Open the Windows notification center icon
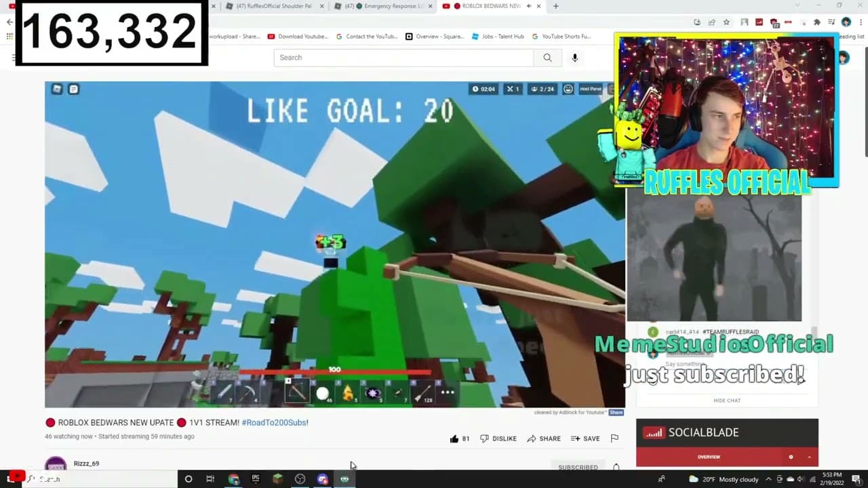Viewport: 868px width, 488px height. [856, 479]
